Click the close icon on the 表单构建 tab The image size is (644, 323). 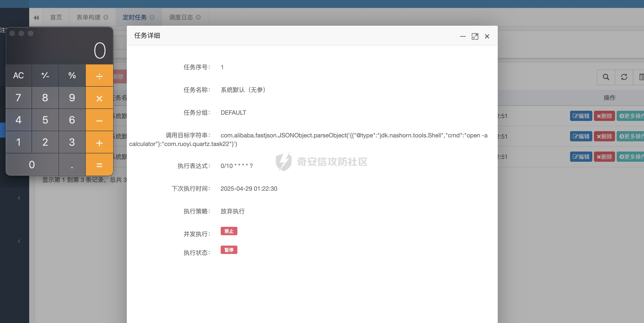click(x=105, y=17)
